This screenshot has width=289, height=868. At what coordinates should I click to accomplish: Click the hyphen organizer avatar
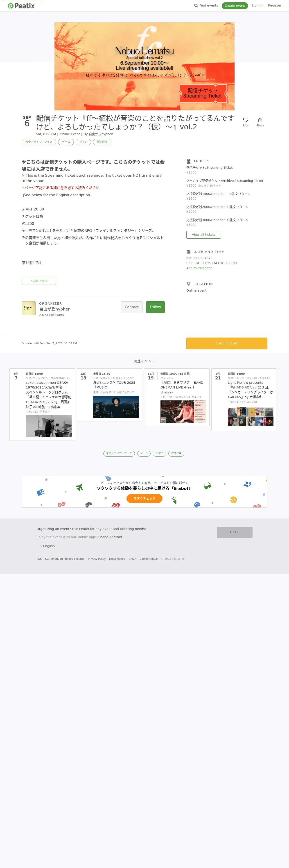(x=29, y=308)
